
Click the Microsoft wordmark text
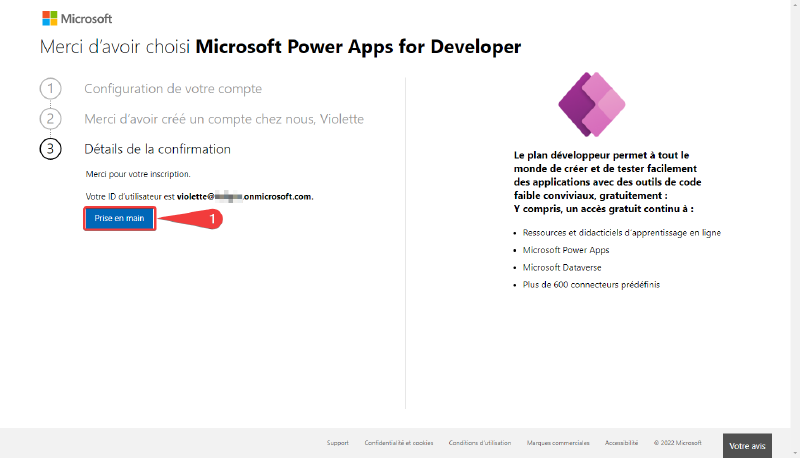point(86,19)
